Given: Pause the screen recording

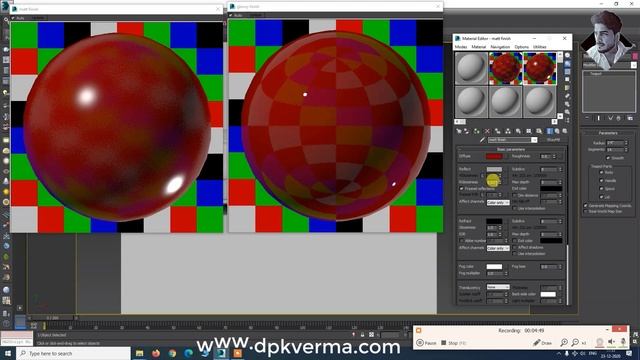Looking at the screenshot, I should click(427, 343).
